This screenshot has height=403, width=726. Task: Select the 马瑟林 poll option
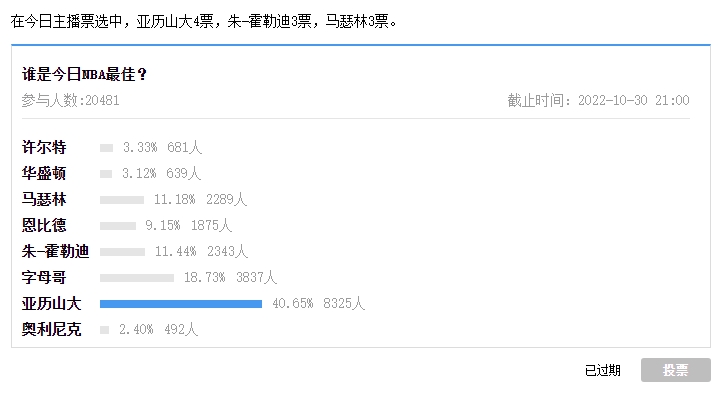[x=44, y=199]
